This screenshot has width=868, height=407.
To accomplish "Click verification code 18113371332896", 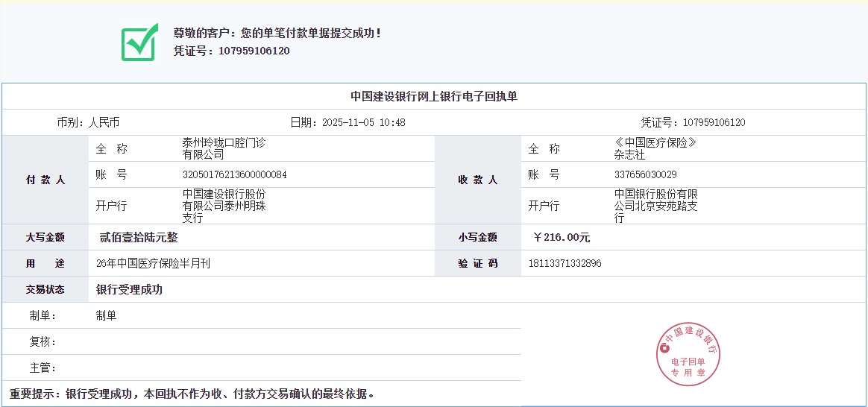I will point(564,263).
